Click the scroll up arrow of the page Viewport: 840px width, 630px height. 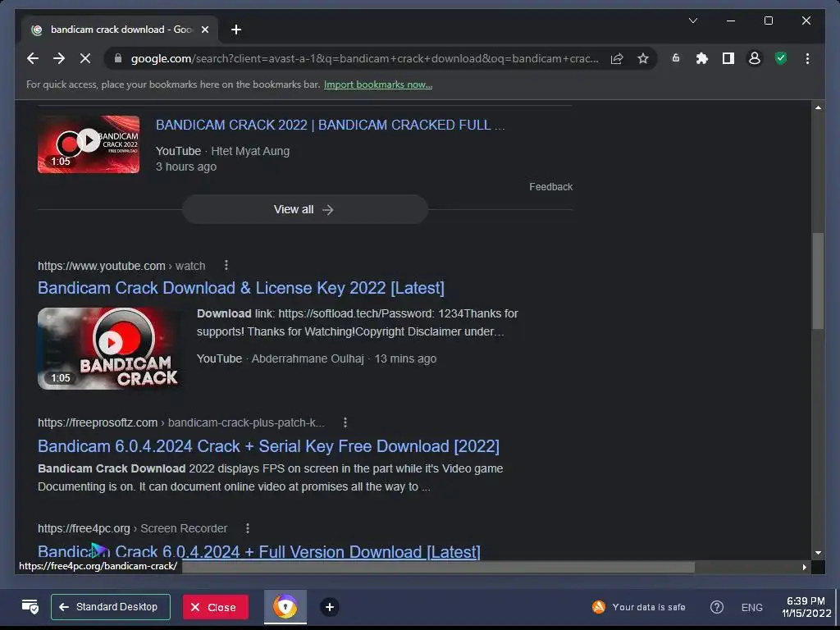818,107
